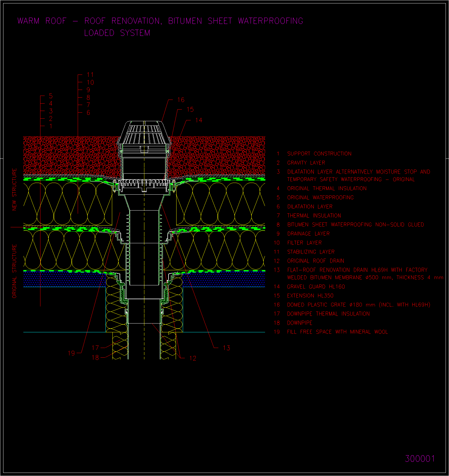The height and width of the screenshot is (476, 449).
Task: Click callout number 18 near downpipe
Action: [x=95, y=358]
